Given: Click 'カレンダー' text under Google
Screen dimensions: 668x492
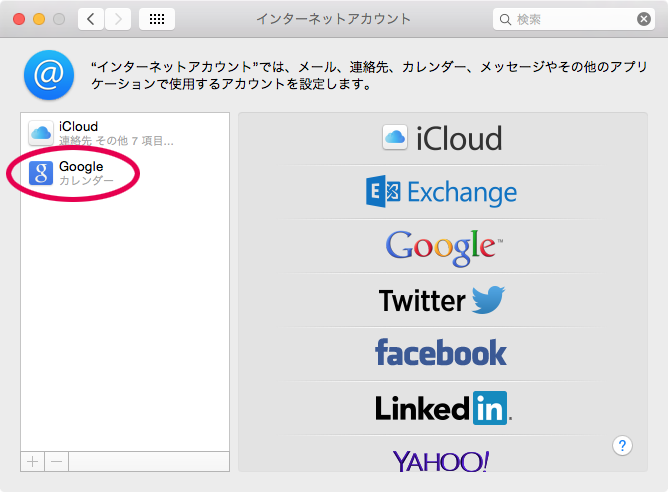Looking at the screenshot, I should coord(86,181).
